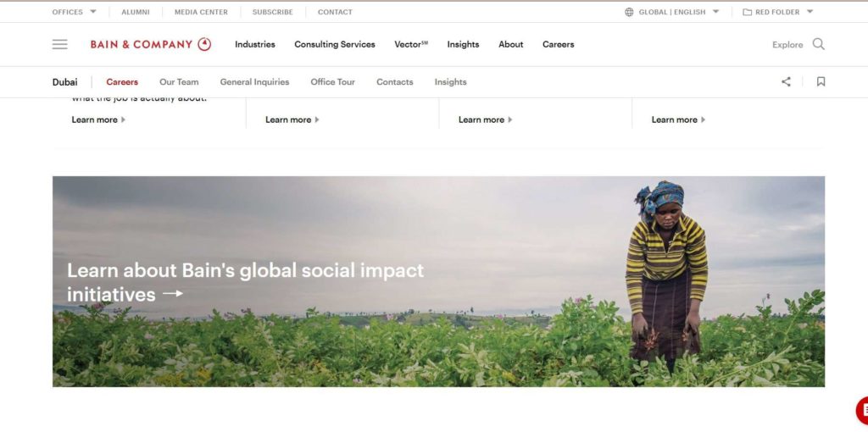Viewport: 868px width, 432px height.
Task: Open the hamburger menu icon
Action: (x=60, y=44)
